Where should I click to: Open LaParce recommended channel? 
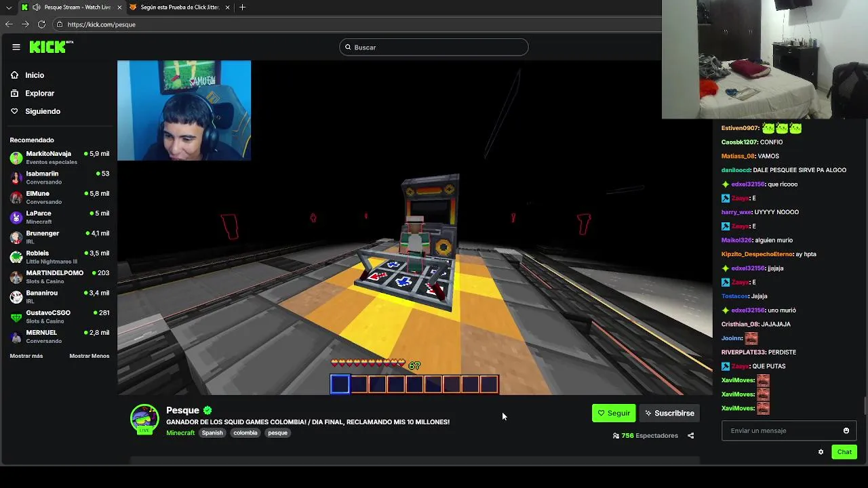tap(60, 217)
